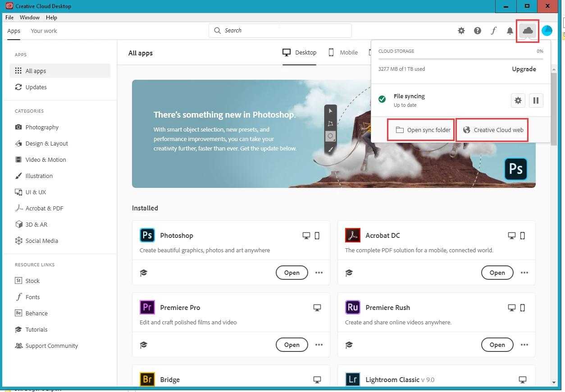
Task: Open the Fonts f icon in top bar
Action: [x=494, y=31]
